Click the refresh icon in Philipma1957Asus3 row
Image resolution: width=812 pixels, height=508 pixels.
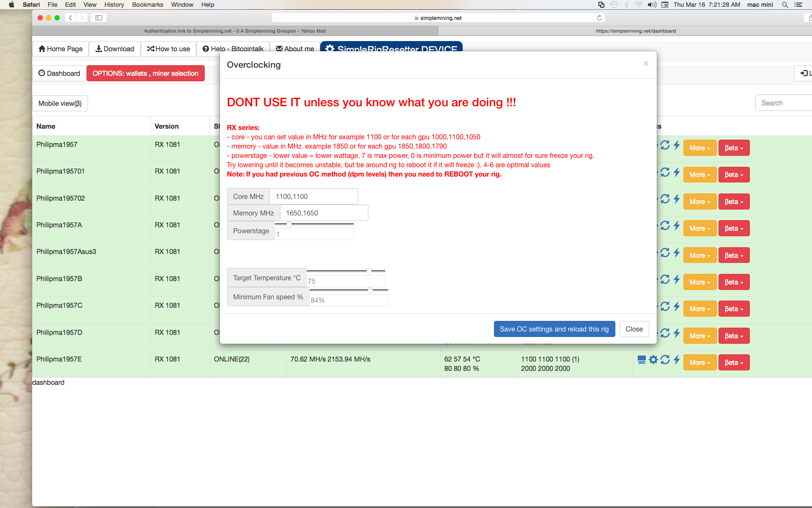pos(665,252)
